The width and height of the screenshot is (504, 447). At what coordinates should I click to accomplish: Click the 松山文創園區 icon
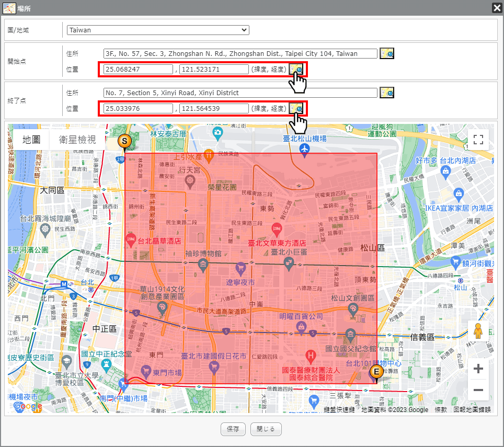click(353, 310)
